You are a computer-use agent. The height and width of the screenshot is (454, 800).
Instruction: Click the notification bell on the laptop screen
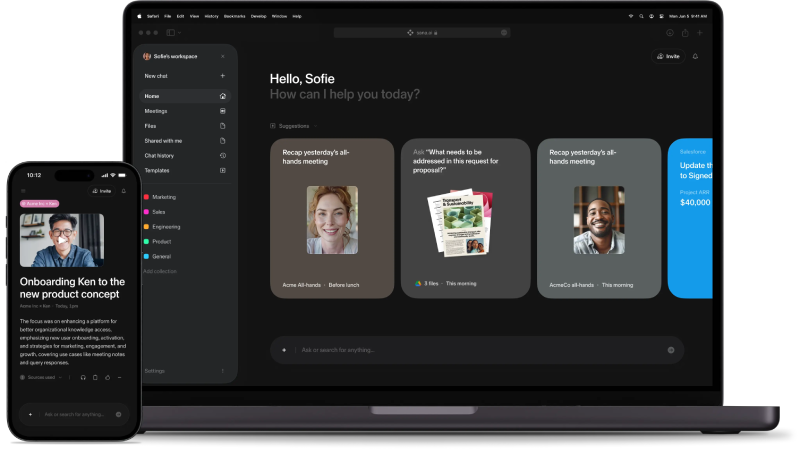coord(695,56)
